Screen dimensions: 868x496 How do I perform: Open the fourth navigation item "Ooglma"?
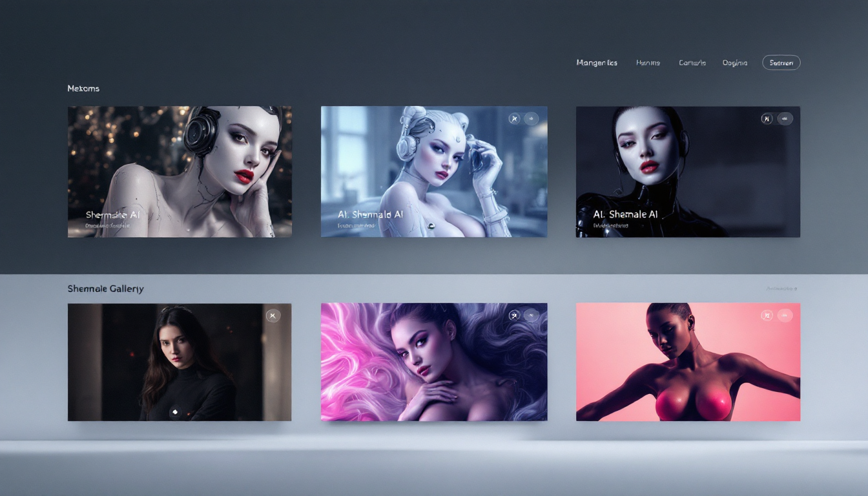pyautogui.click(x=735, y=63)
